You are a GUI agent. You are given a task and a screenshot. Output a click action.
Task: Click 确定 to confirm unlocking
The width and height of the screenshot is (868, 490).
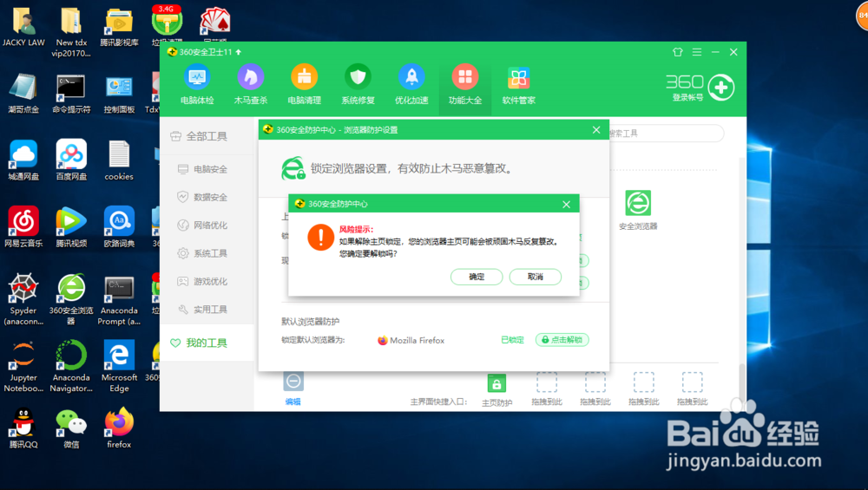click(477, 277)
